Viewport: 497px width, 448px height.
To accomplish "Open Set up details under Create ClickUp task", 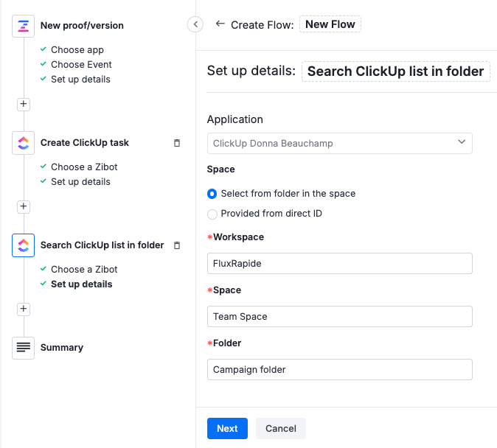I will [x=80, y=182].
